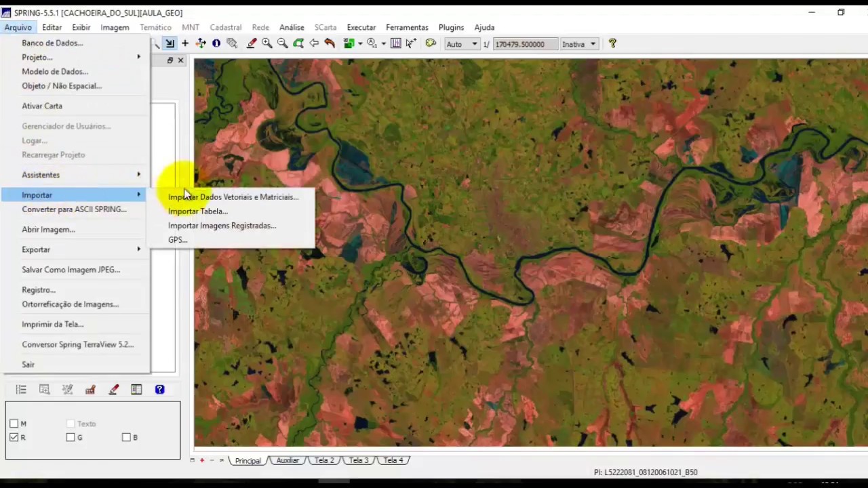Click the crosshair cursor tool icon
This screenshot has height=488, width=868.
[185, 43]
